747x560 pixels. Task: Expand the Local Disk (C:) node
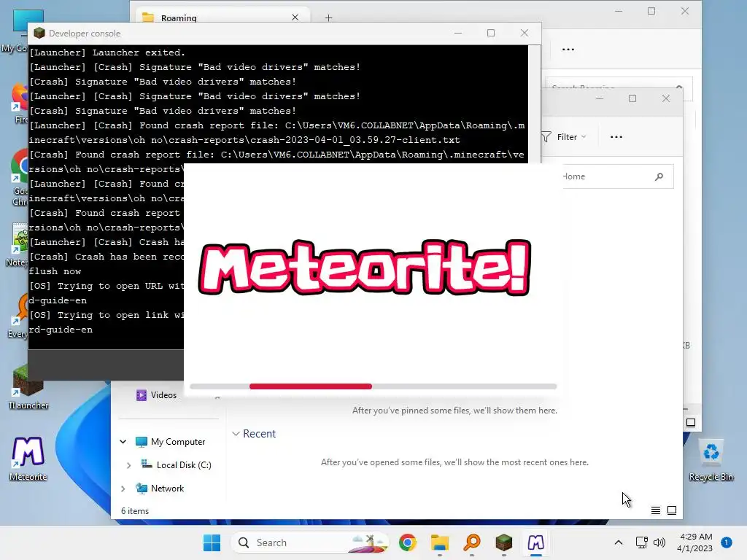[x=128, y=465]
